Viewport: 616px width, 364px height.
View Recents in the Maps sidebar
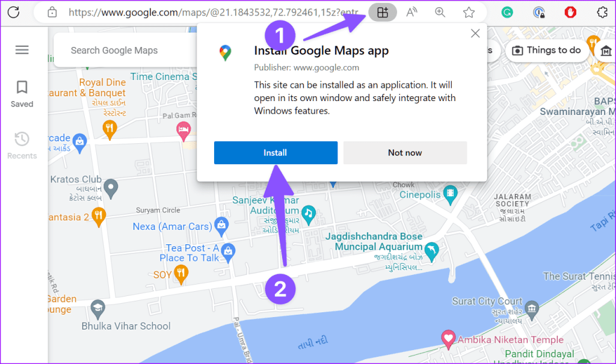click(x=22, y=145)
